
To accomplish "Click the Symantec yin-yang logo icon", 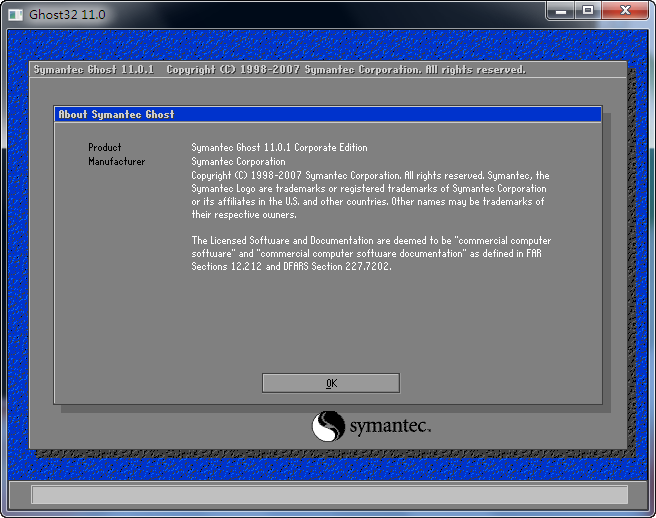I will pyautogui.click(x=328, y=427).
